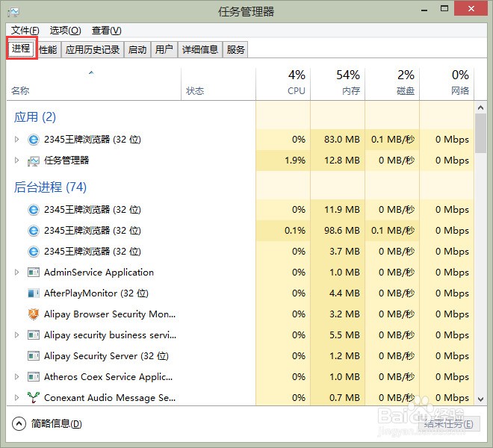The height and width of the screenshot is (448, 493).
Task: Select the Alipay Security Server (32 位) name
Action: click(x=106, y=356)
